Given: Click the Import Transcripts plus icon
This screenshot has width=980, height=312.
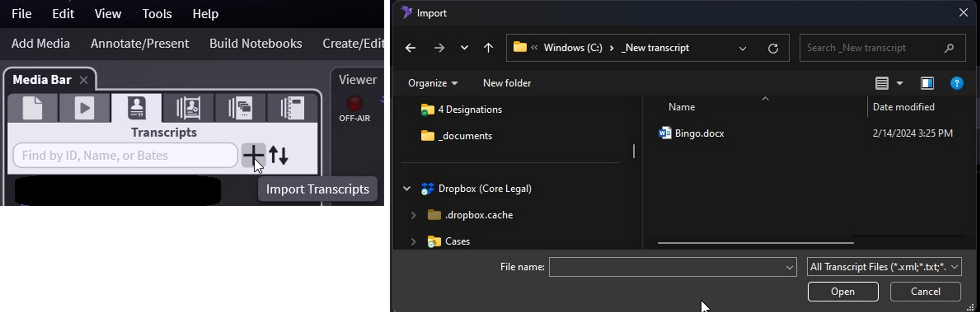Looking at the screenshot, I should [253, 155].
